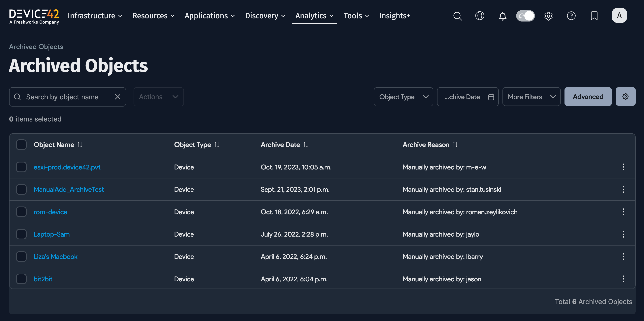Toggle dark mode switch in the top bar

click(x=525, y=16)
